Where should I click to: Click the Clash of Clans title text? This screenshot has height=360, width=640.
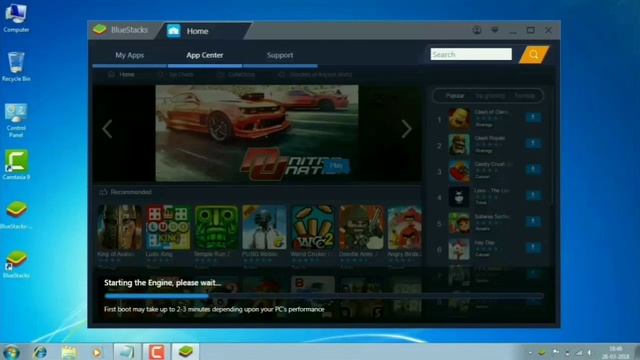pos(491,112)
